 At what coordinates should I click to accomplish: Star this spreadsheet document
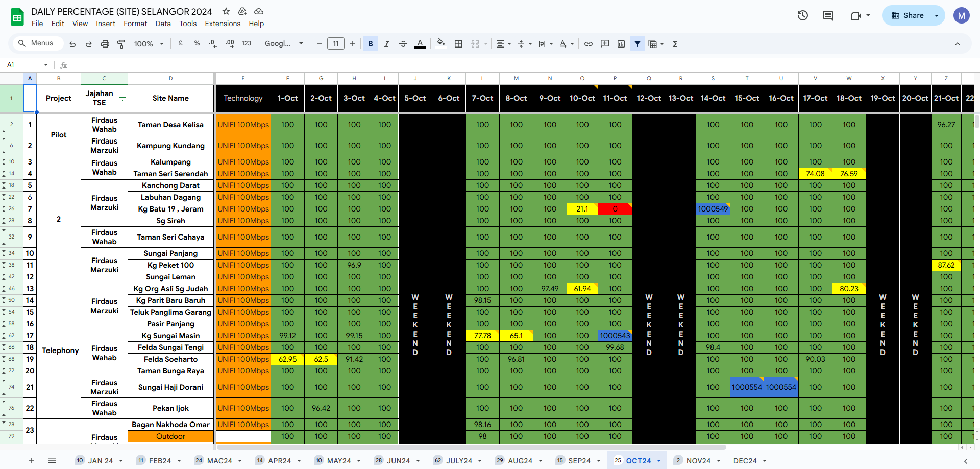226,11
